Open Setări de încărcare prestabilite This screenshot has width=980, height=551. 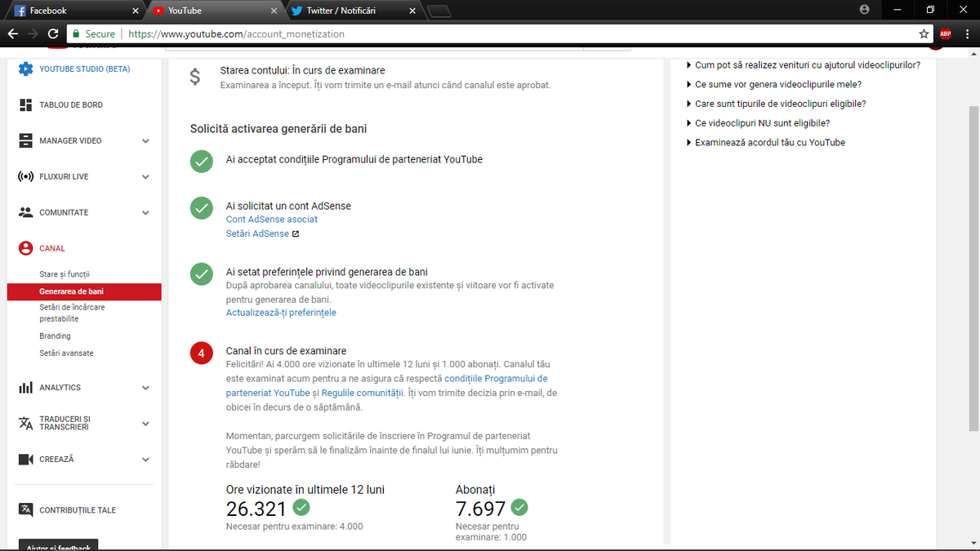pos(72,313)
